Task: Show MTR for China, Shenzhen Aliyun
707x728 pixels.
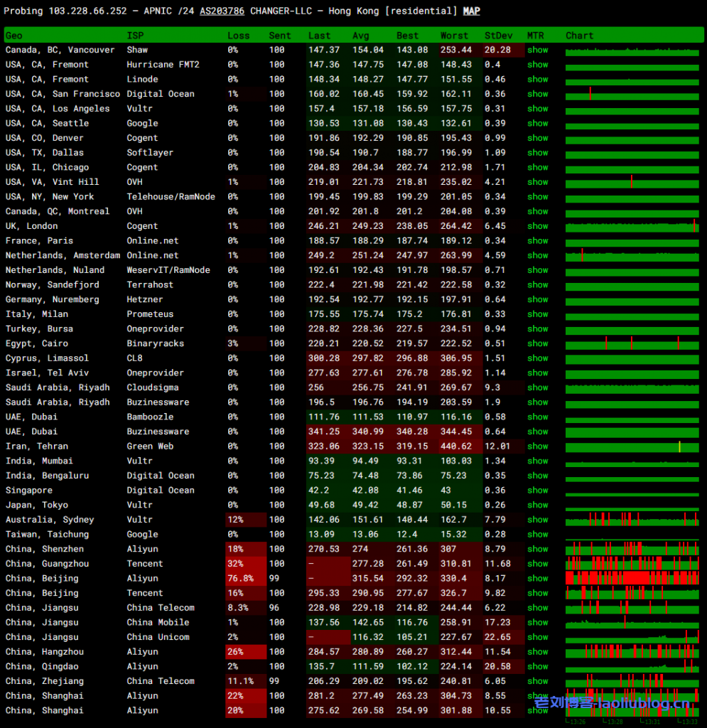Action: 537,549
